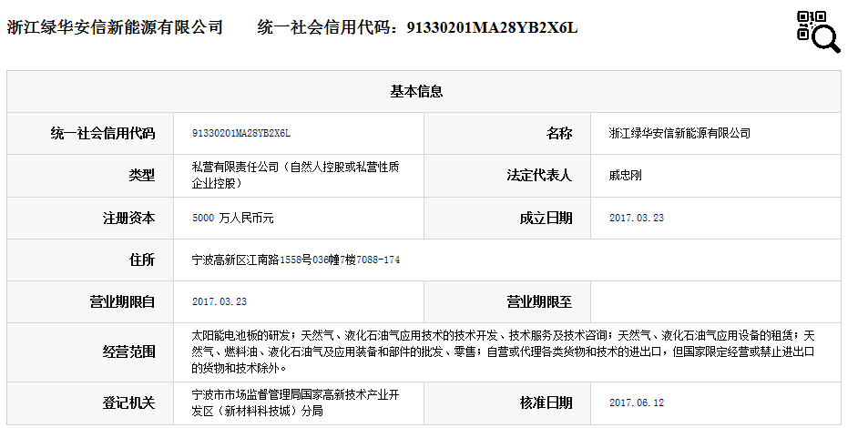
Task: Select company name value in 名称 row
Action: (679, 134)
